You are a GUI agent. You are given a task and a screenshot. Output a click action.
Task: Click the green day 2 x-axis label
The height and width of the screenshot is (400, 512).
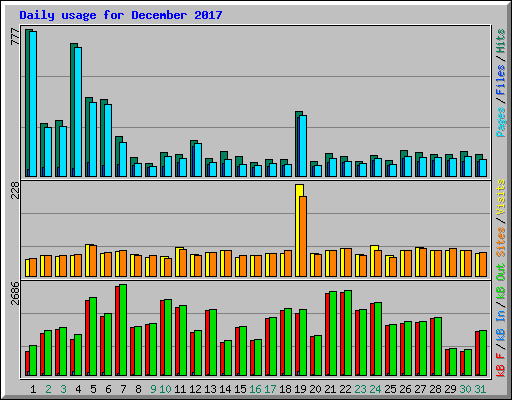(48, 389)
